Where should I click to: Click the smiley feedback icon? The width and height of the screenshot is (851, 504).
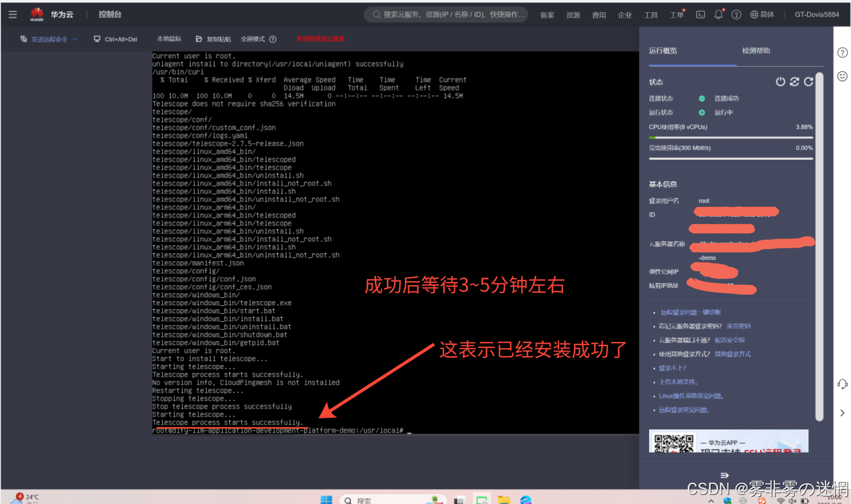842,76
